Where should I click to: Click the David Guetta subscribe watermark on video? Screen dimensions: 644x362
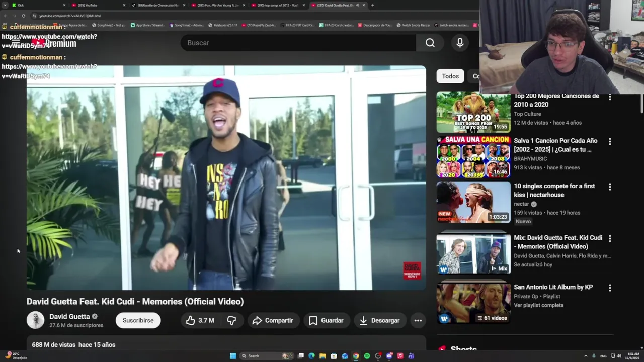point(412,270)
